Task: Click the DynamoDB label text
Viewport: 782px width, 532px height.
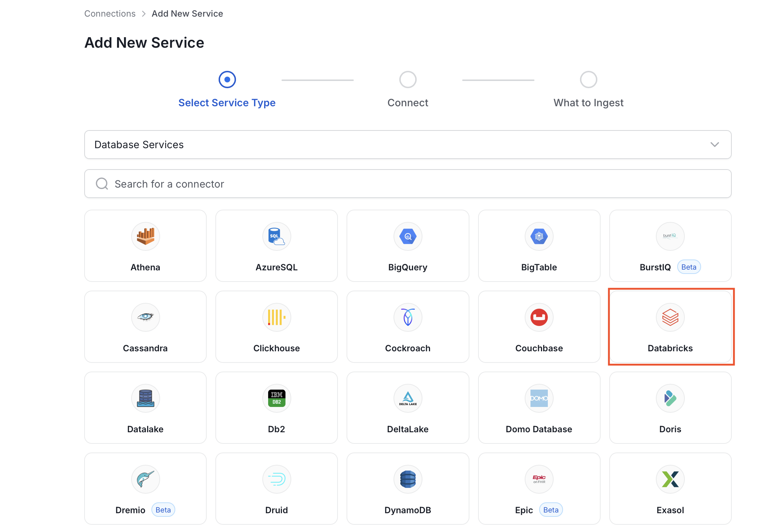Action: pyautogui.click(x=408, y=510)
